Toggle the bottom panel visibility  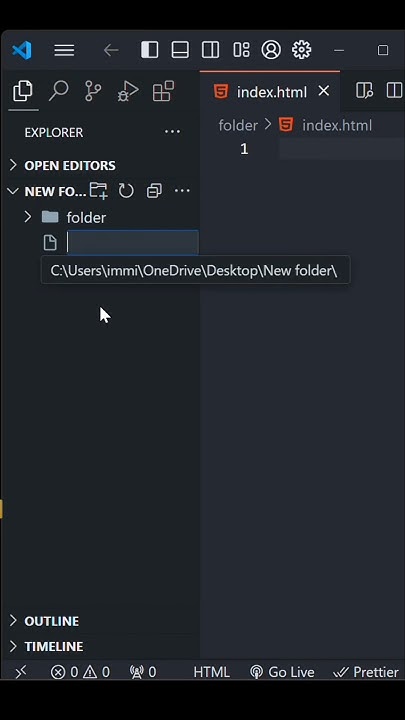tap(180, 50)
